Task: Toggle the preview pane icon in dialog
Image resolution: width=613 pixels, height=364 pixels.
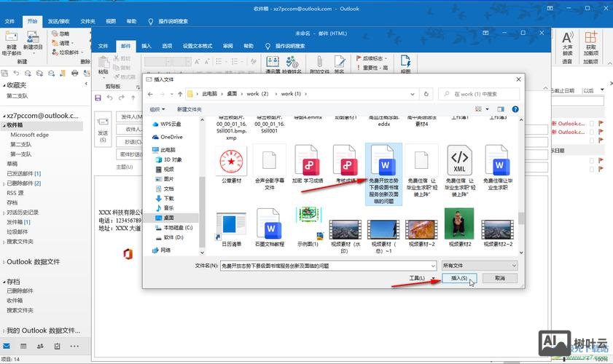Action: pyautogui.click(x=501, y=109)
